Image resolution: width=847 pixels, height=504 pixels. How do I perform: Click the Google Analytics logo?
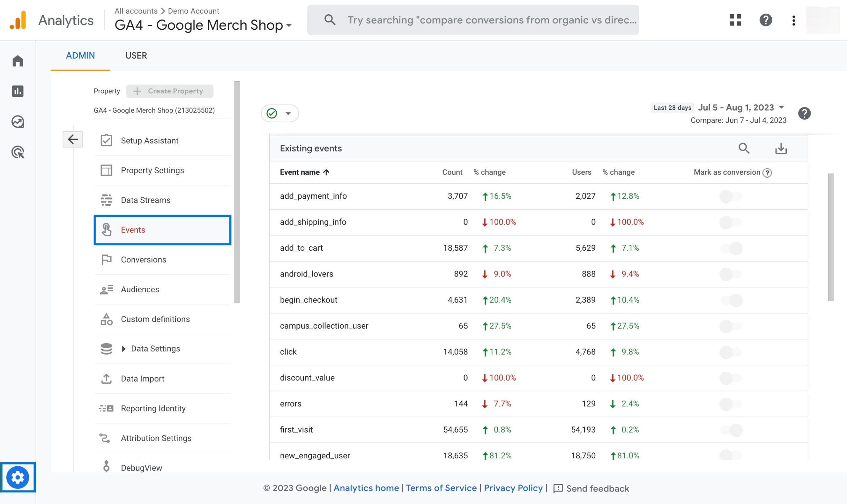18,20
